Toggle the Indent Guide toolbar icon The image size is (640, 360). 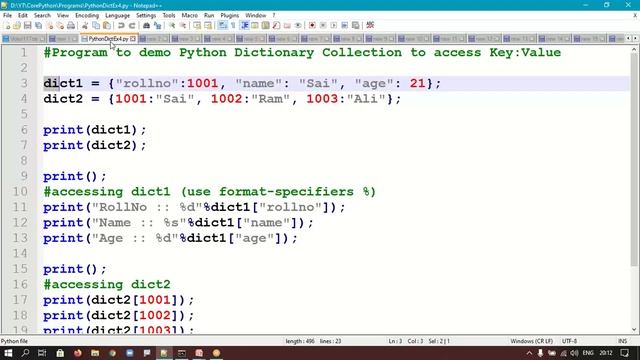pyautogui.click(x=244, y=25)
